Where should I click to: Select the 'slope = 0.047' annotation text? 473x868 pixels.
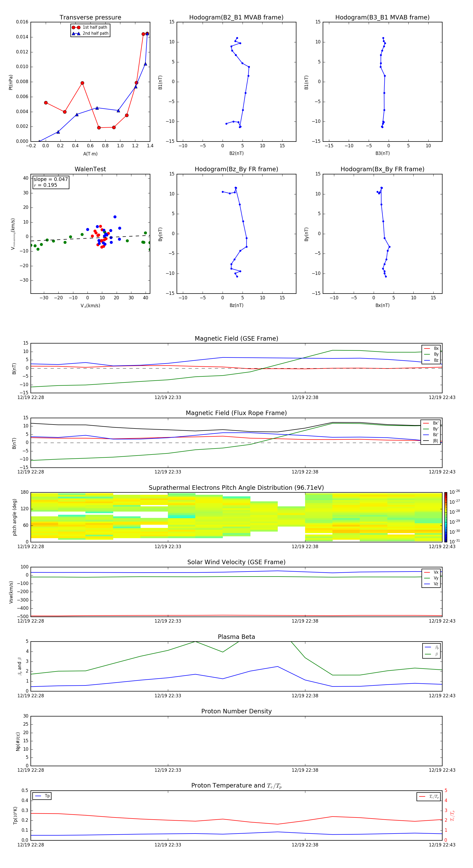[50, 179]
